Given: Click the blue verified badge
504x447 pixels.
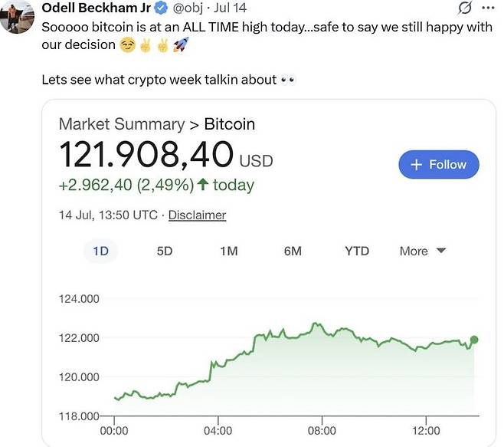Looking at the screenshot, I should point(162,8).
